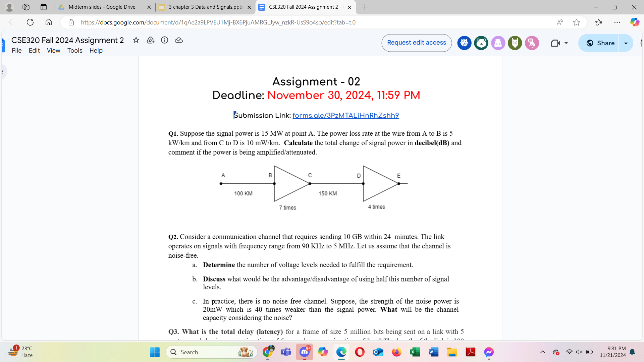Image resolution: width=644 pixels, height=362 pixels.
Task: Unmute the system volume in the tray
Action: click(580, 352)
